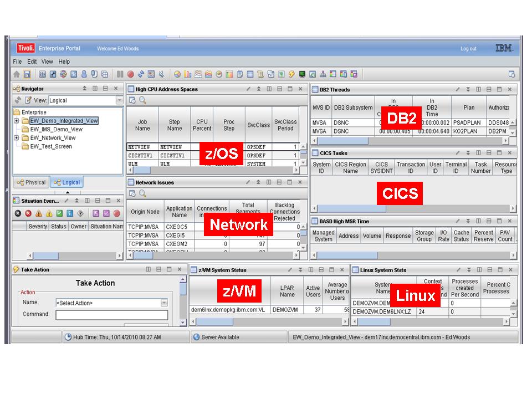Collapse the z/VM System Status panel chevron
The image size is (532, 399).
pyautogui.click(x=300, y=270)
